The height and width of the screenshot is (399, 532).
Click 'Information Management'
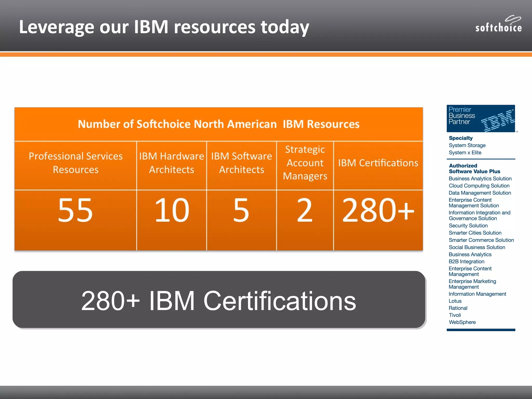coord(477,294)
